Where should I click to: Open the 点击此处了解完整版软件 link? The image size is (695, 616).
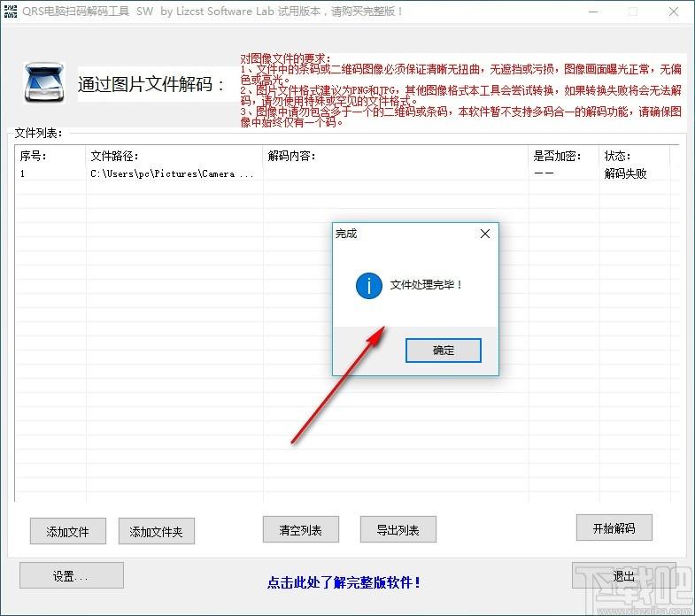344,582
